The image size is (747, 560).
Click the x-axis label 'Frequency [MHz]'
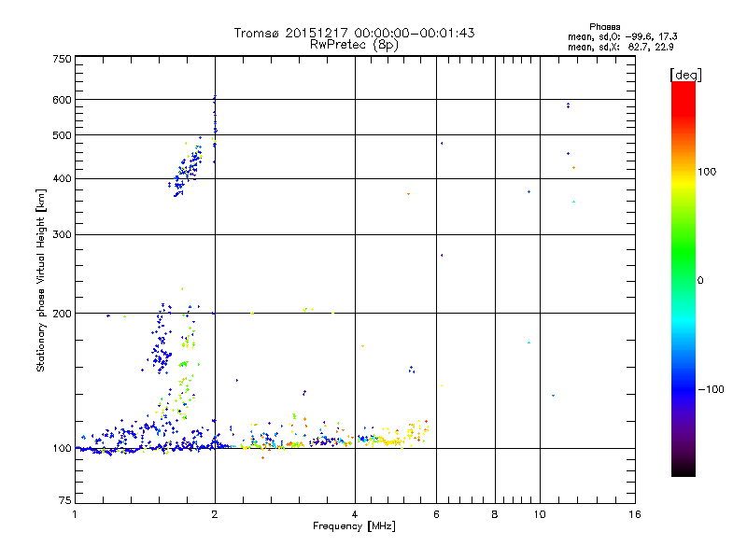coord(354,526)
